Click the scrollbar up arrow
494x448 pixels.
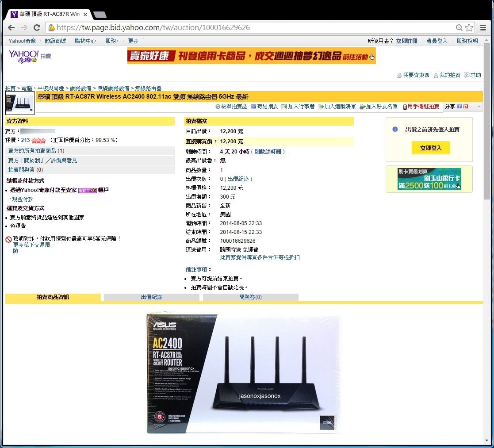(487, 40)
